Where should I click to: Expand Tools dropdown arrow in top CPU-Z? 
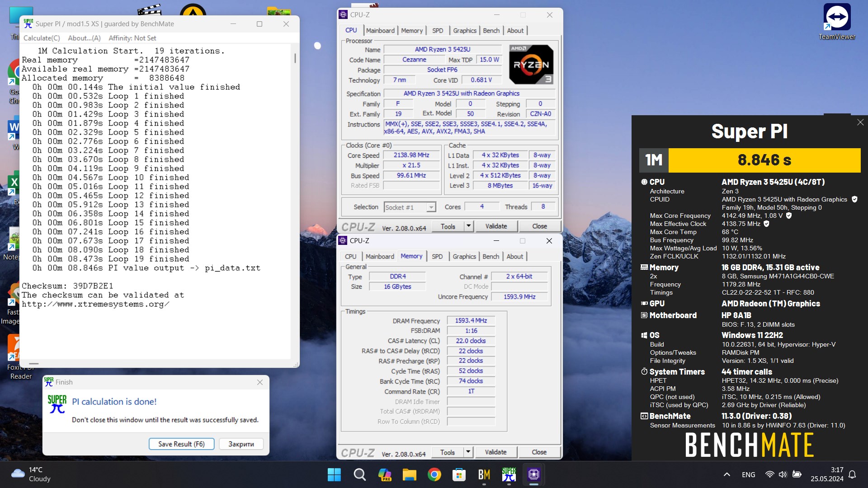[469, 226]
